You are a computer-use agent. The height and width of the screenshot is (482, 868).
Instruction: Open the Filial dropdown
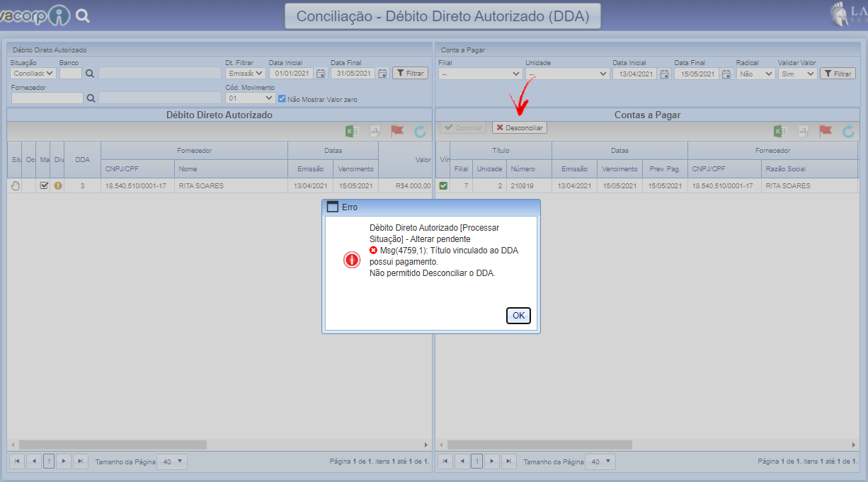click(x=481, y=74)
